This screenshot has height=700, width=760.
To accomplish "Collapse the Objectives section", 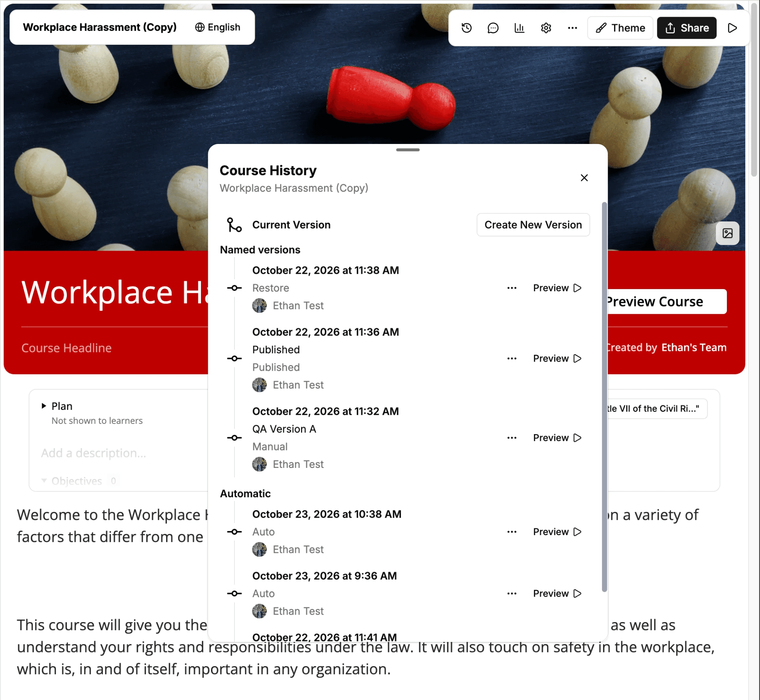I will (44, 481).
